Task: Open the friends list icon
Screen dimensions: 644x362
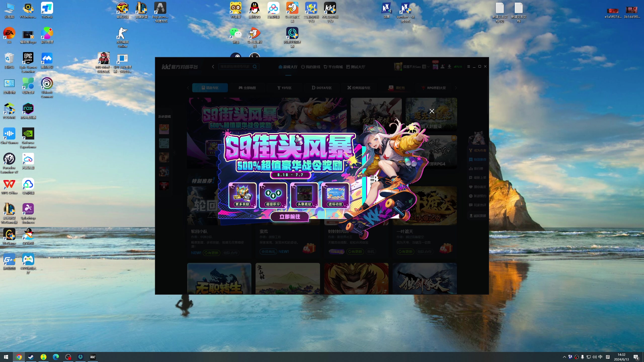Action: point(442,67)
